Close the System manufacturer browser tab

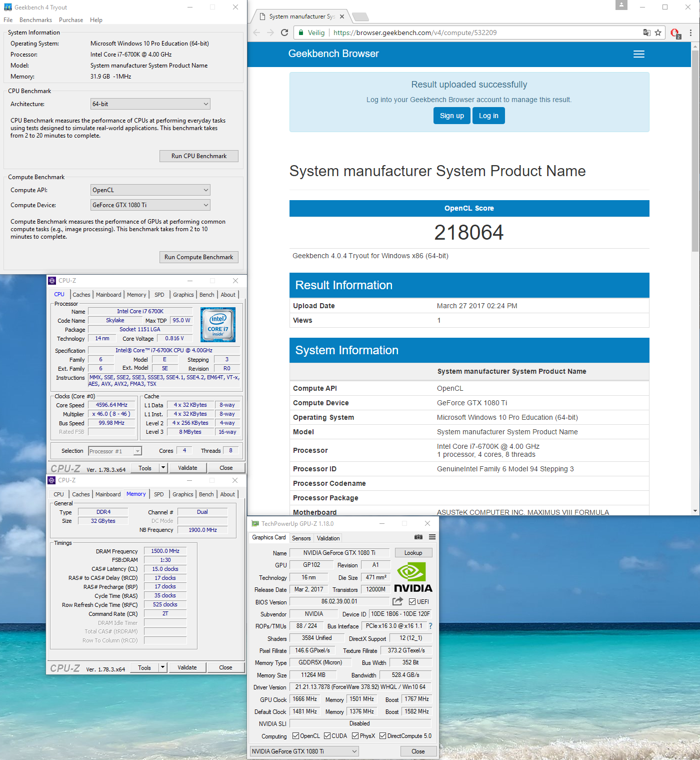(x=342, y=17)
